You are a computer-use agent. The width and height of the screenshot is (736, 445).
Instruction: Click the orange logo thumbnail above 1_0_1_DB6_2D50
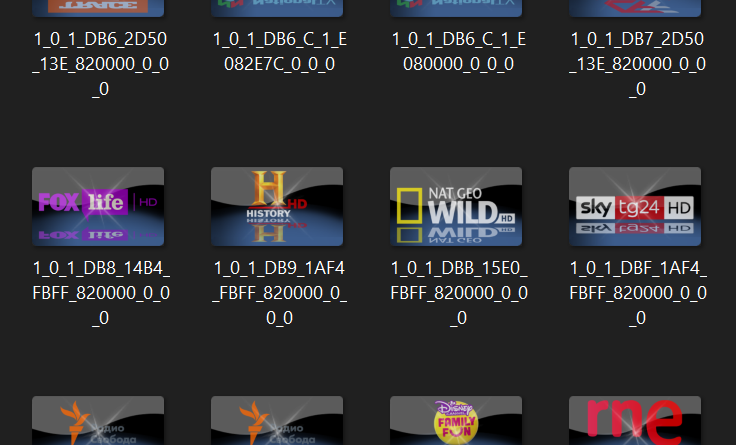(x=98, y=8)
